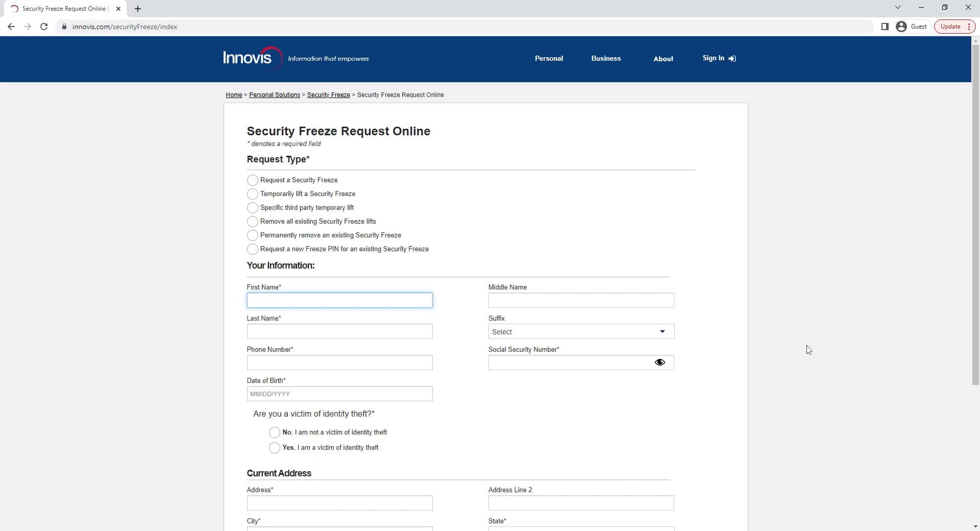Open the Guest profile icon
The width and height of the screenshot is (980, 531).
(901, 27)
